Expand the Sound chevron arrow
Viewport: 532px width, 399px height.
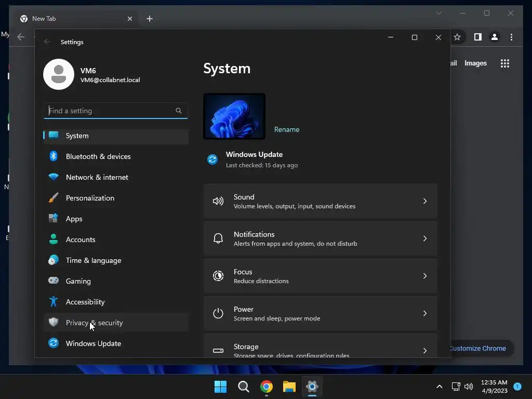425,201
